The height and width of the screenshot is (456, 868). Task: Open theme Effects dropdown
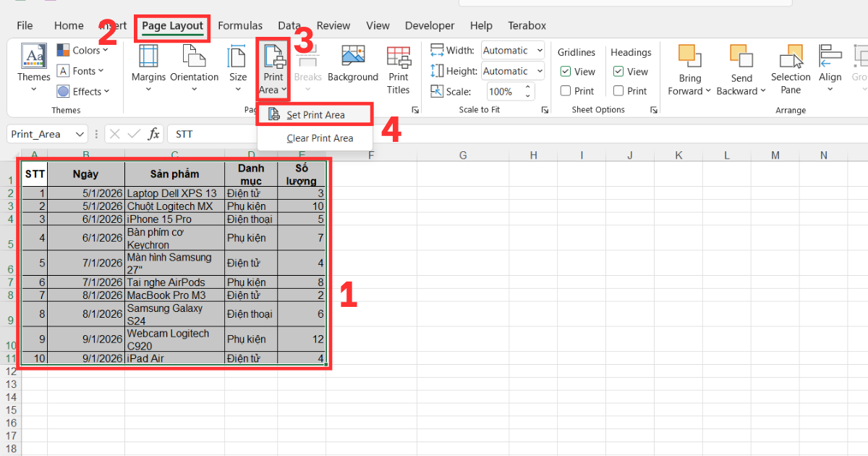point(82,91)
